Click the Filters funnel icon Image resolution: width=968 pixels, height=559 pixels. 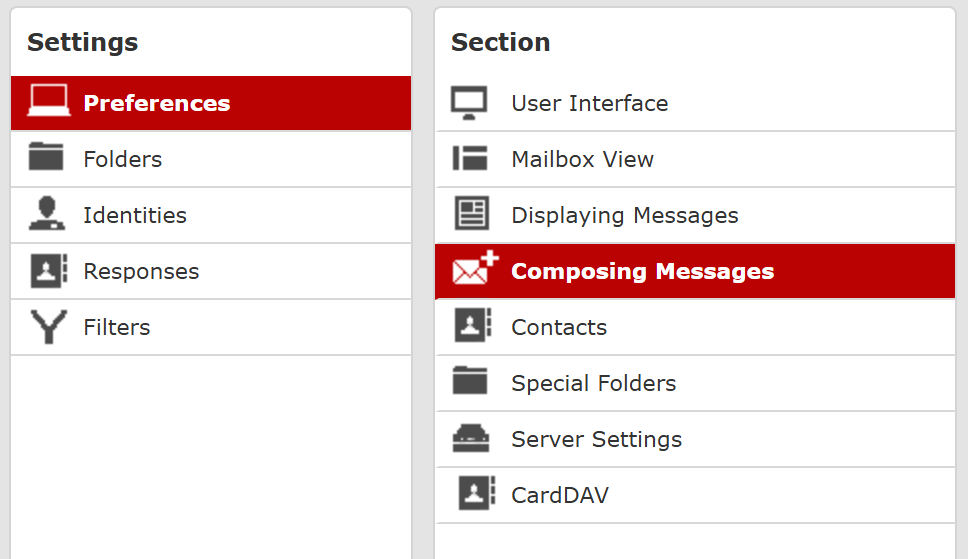pyautogui.click(x=49, y=326)
